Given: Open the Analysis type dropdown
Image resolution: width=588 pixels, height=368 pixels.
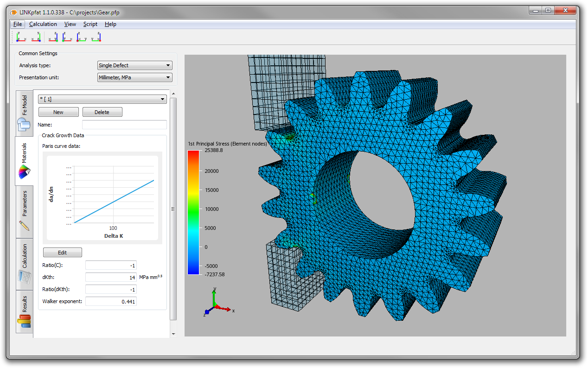Looking at the screenshot, I should tap(134, 65).
